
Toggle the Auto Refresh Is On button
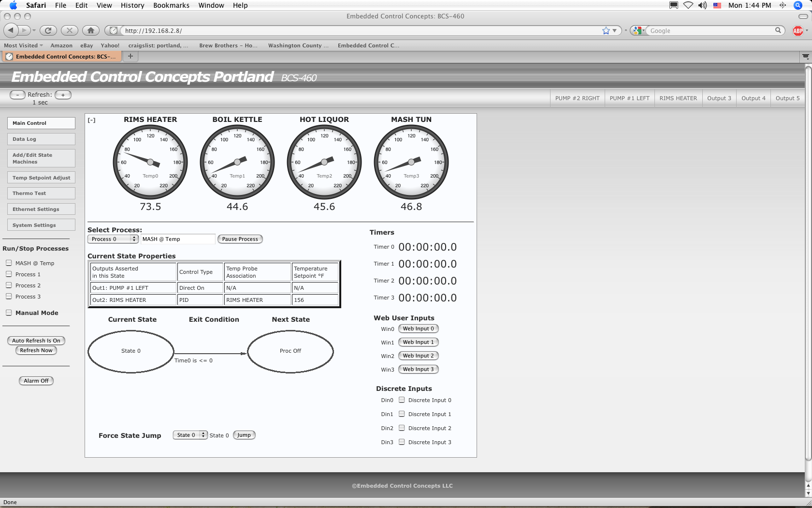click(x=36, y=341)
